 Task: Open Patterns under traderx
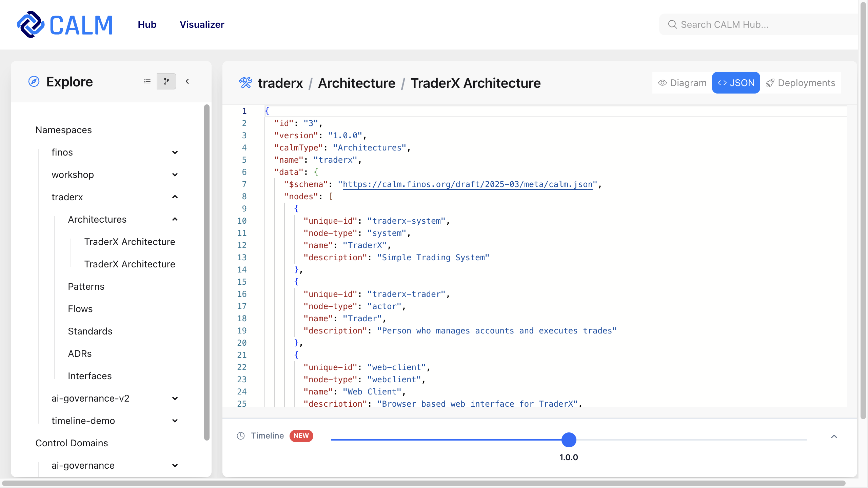coord(86,287)
